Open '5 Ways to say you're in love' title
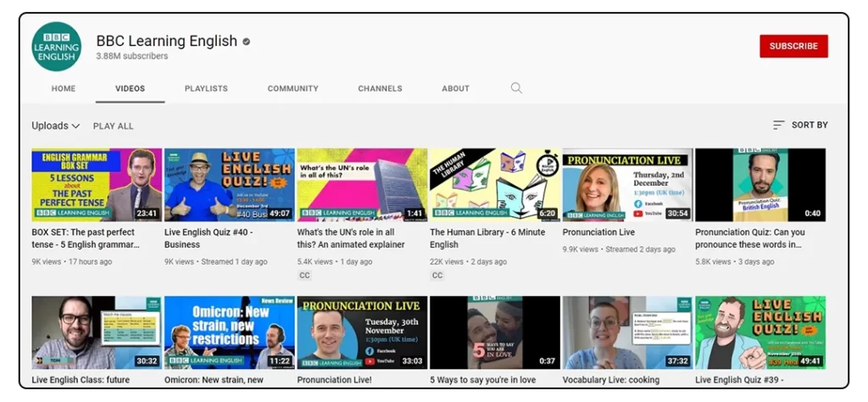Image resolution: width=868 pixels, height=402 pixels. 482,380
